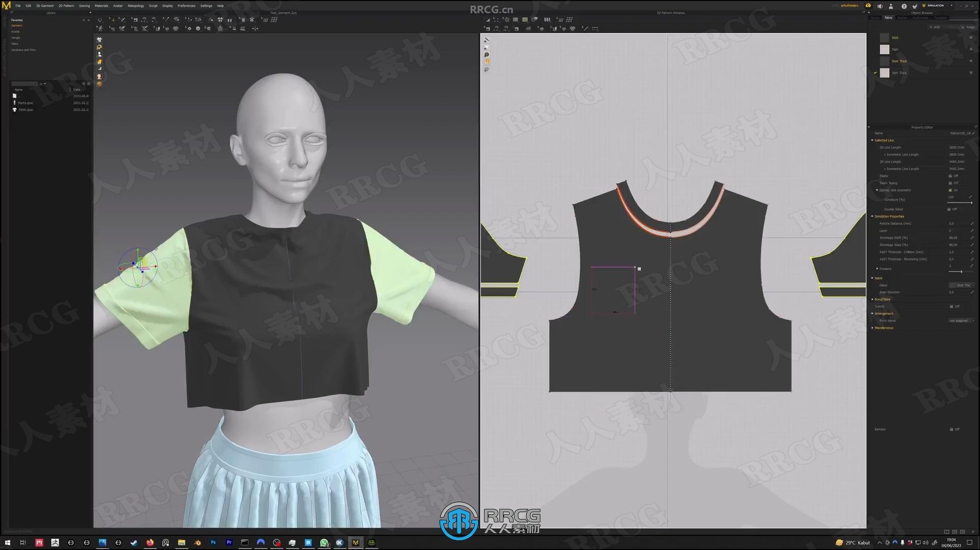Image resolution: width=980 pixels, height=550 pixels.
Task: Collapse the Simulation Properties section
Action: coord(872,216)
